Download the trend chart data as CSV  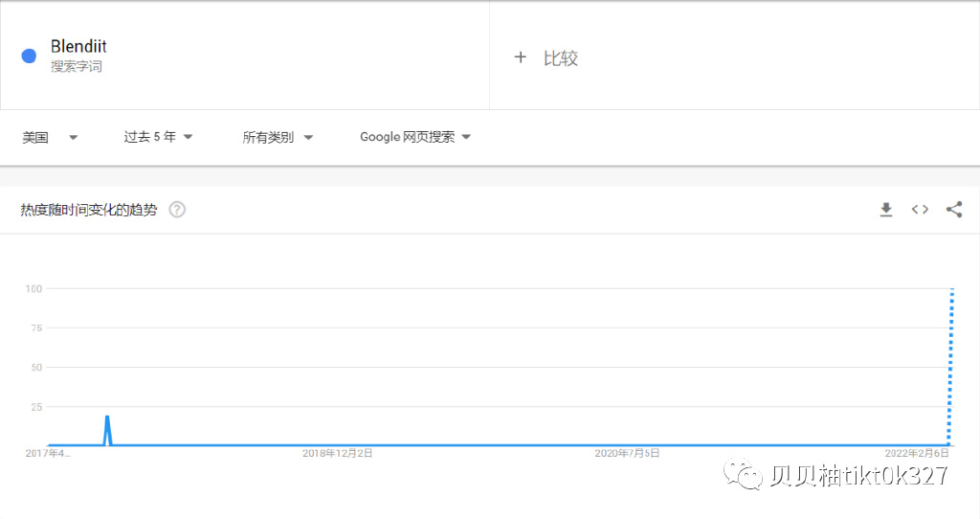885,210
